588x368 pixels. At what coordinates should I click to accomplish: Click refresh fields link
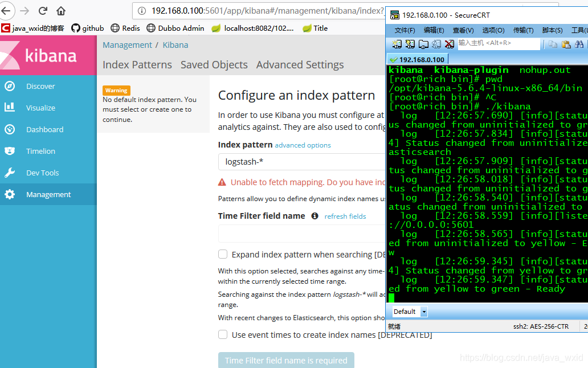(x=345, y=216)
